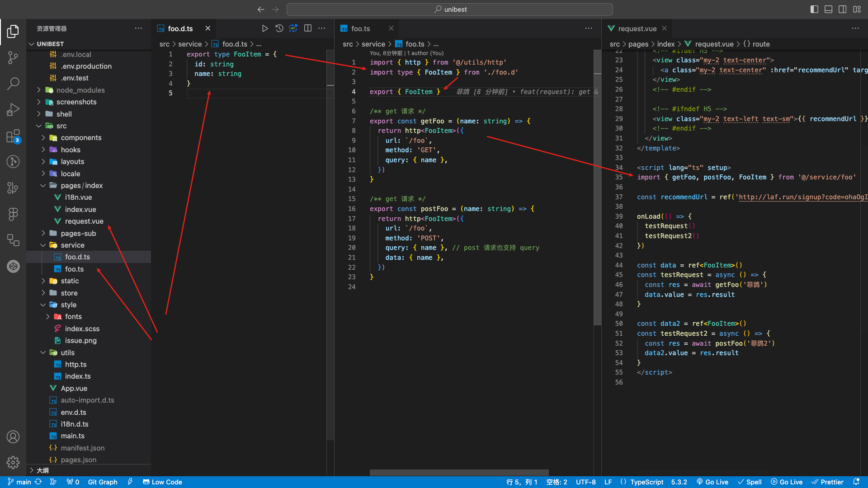Expand the 大纲 outline section

42,470
